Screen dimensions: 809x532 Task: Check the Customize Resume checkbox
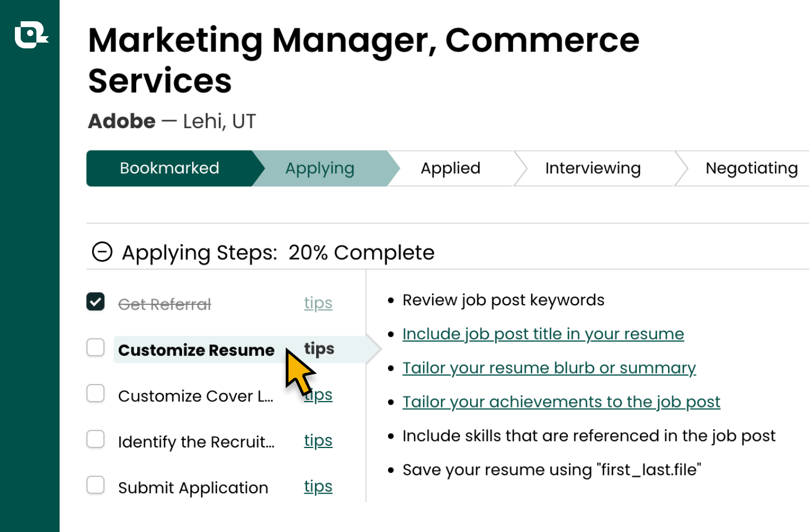pos(96,347)
